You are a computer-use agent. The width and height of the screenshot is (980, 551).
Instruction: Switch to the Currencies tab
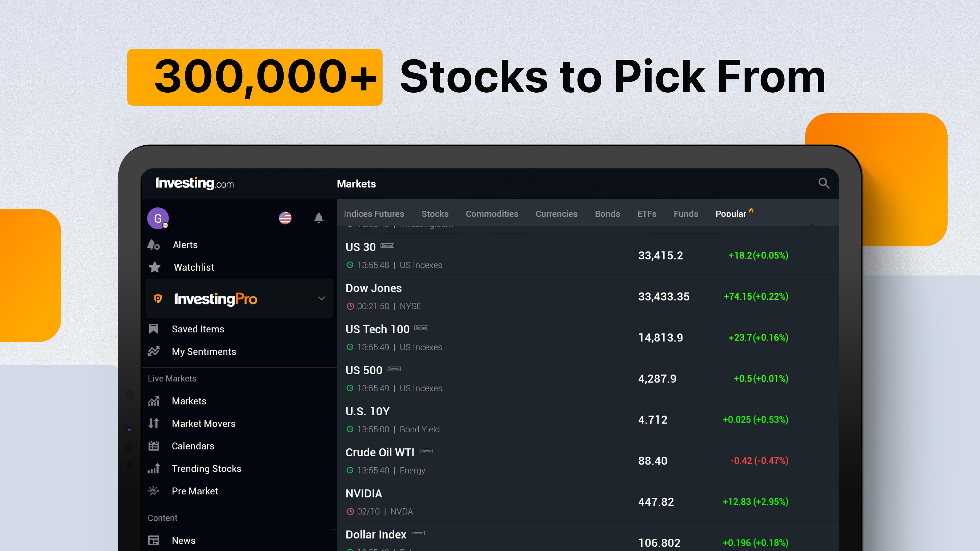pyautogui.click(x=556, y=214)
